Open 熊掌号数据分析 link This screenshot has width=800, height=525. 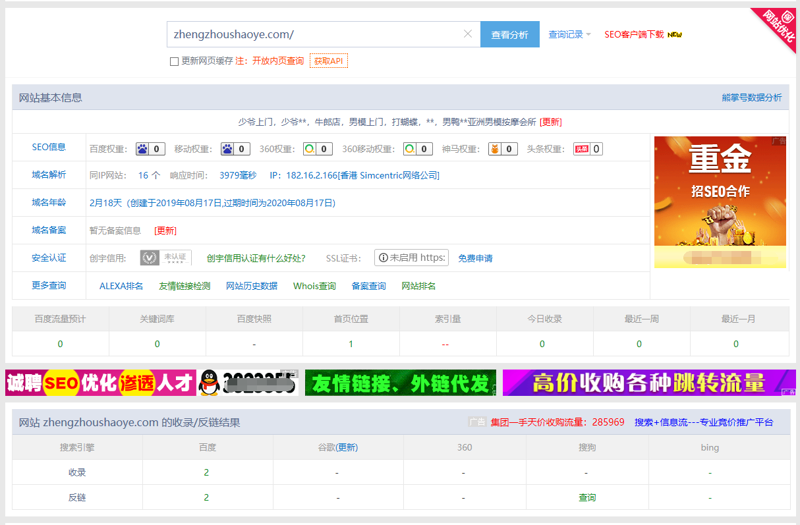click(752, 97)
